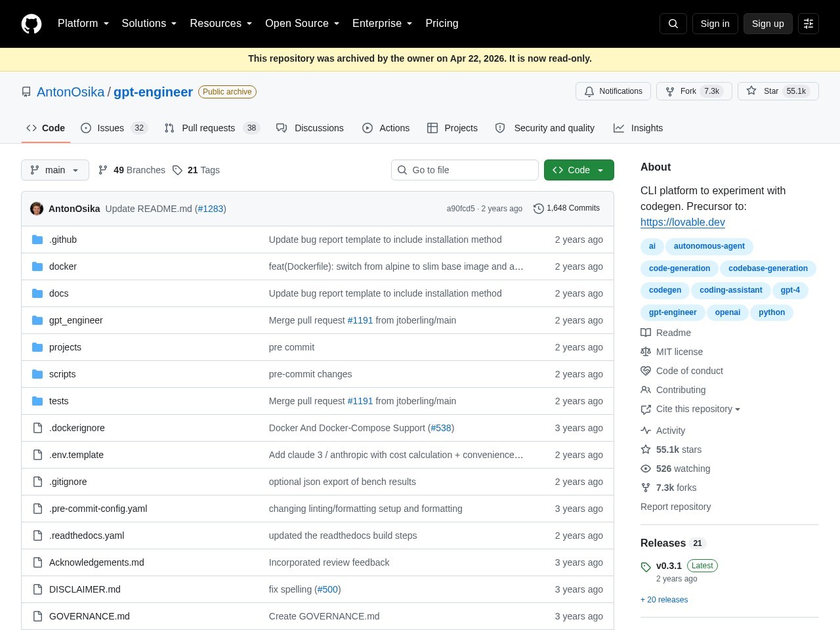Screen dimensions: 840x630
Task: Click the book icon beside Readme
Action: (646, 333)
